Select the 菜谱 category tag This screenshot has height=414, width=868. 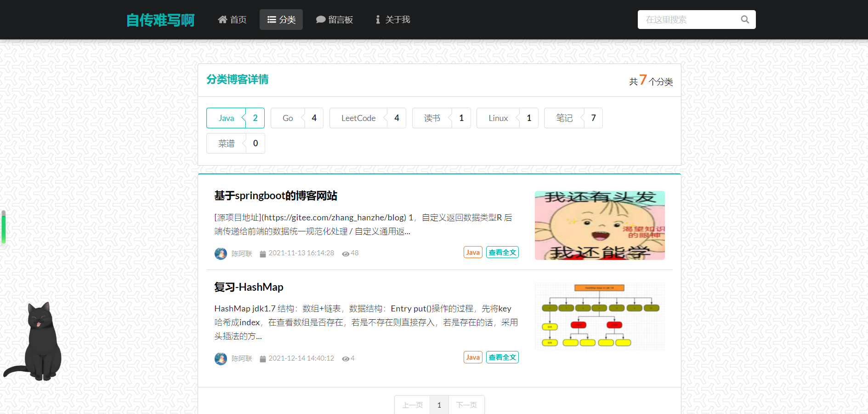click(x=235, y=143)
